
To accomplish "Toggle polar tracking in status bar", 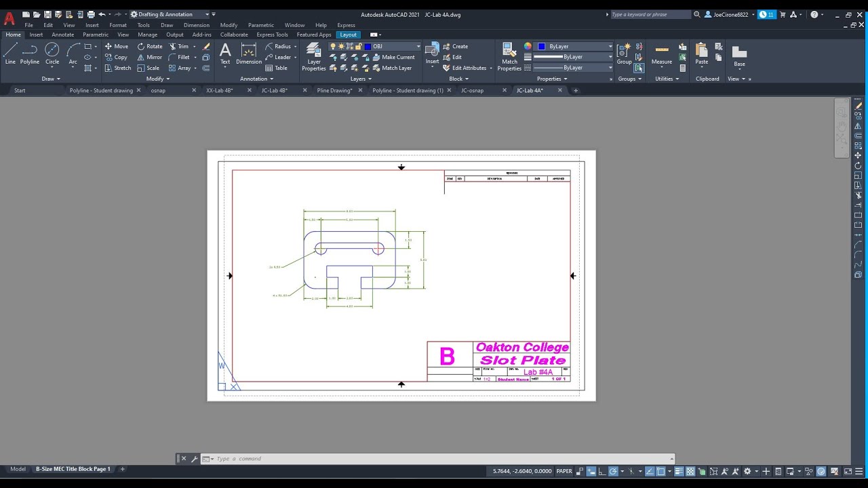I will (613, 471).
